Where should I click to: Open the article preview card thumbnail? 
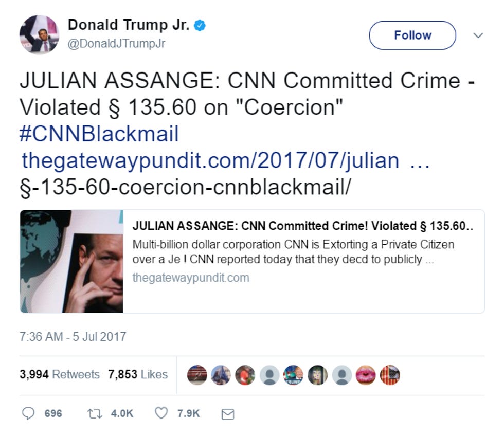71,261
